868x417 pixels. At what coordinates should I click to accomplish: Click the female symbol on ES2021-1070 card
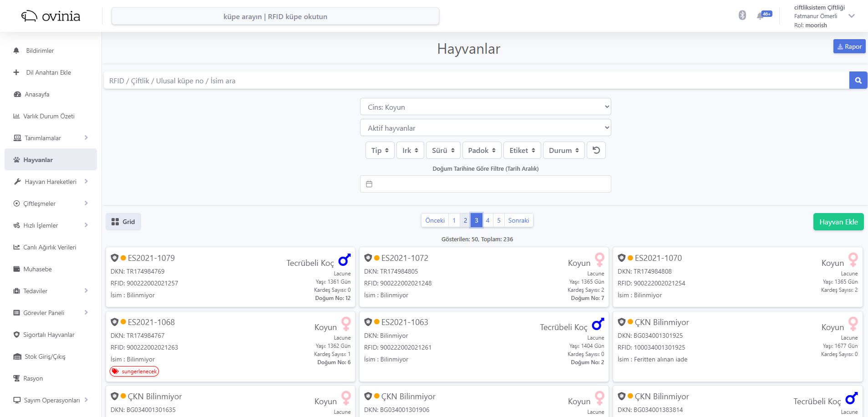853,259
